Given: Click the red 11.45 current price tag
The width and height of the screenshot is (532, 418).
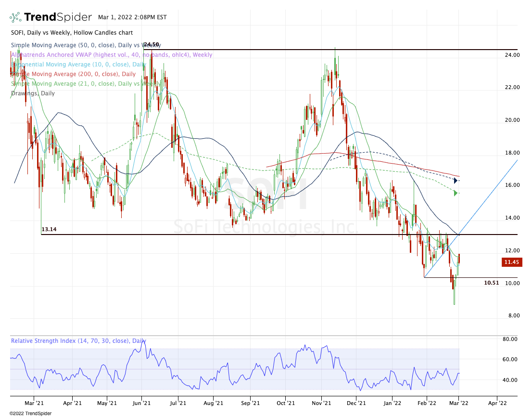Looking at the screenshot, I should click(x=511, y=262).
